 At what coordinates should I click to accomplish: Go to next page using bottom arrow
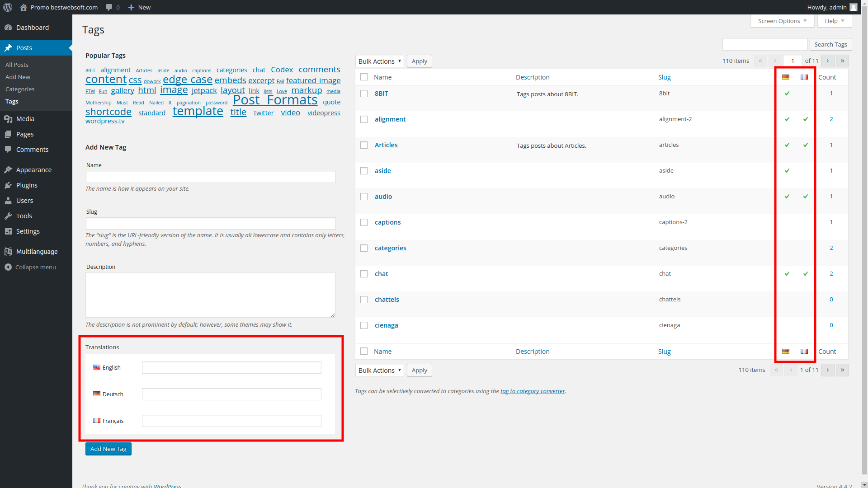[828, 370]
